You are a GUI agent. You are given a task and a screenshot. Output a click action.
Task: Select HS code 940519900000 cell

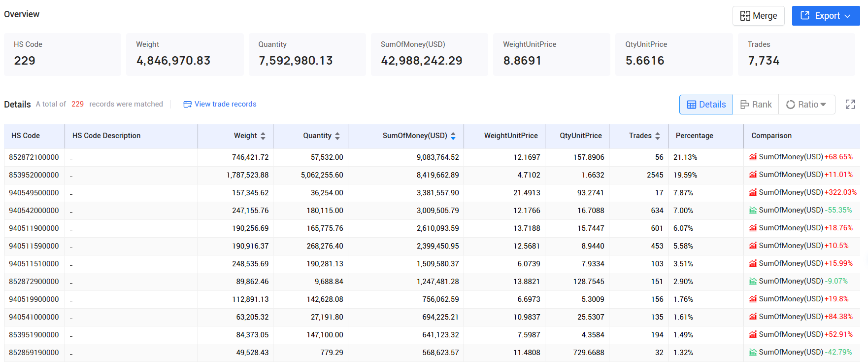click(x=34, y=299)
